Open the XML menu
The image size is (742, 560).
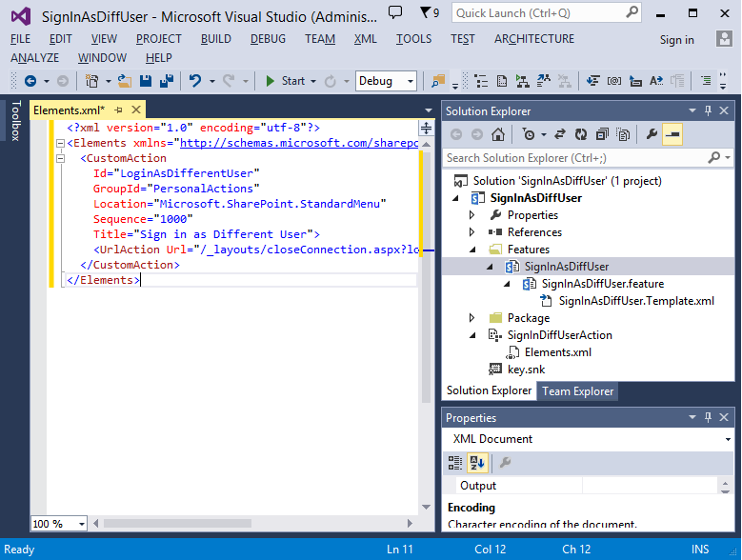[366, 39]
